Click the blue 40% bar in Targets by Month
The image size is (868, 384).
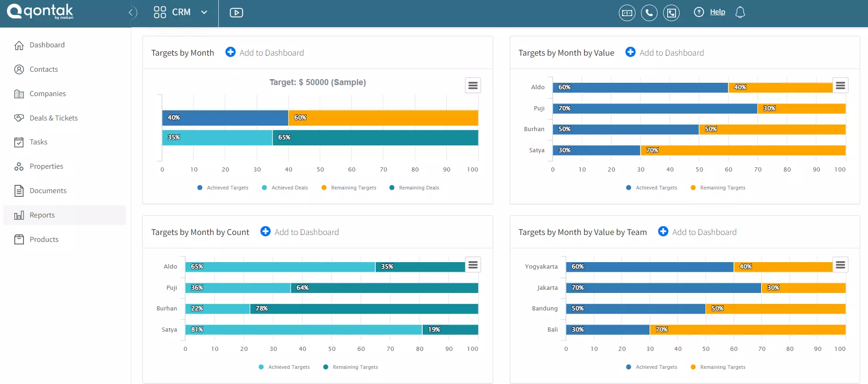225,118
